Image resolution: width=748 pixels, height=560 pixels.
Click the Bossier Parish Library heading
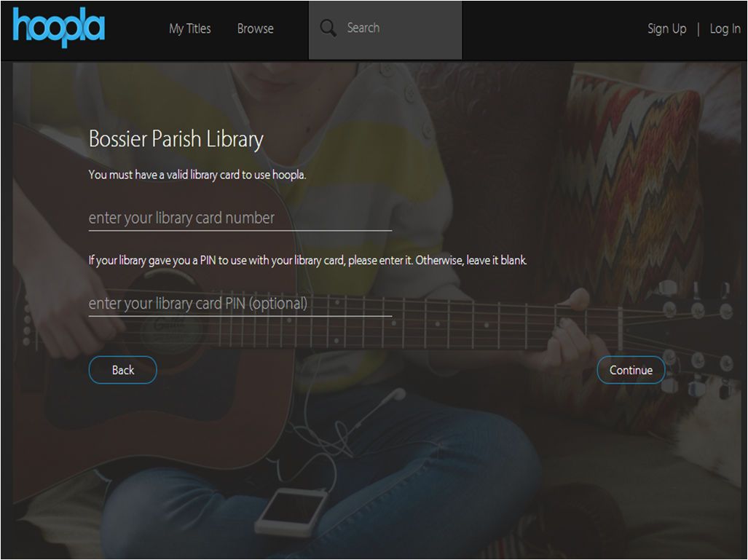(x=176, y=139)
